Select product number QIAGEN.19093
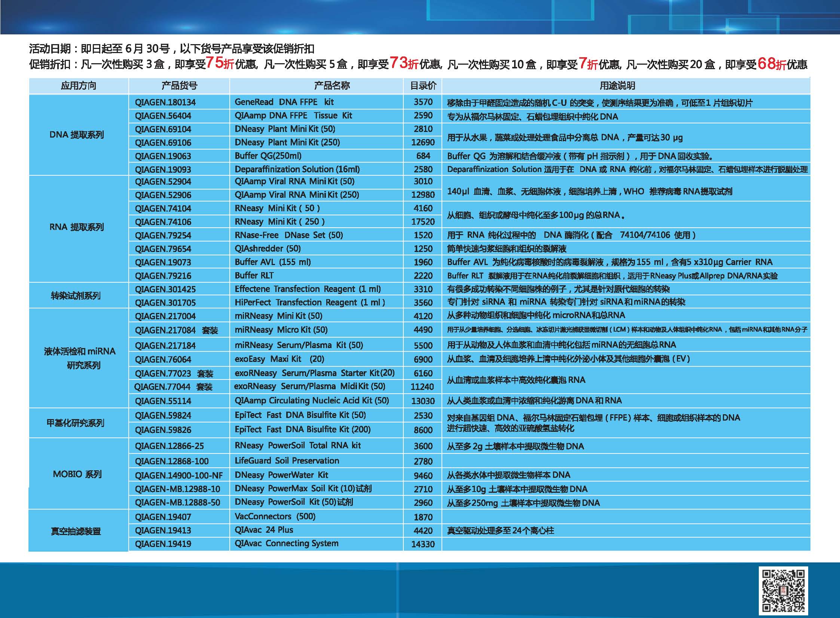The image size is (840, 618). point(163,169)
